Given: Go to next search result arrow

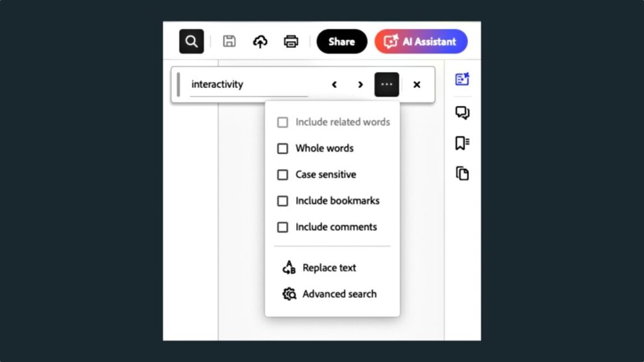Looking at the screenshot, I should (x=360, y=85).
